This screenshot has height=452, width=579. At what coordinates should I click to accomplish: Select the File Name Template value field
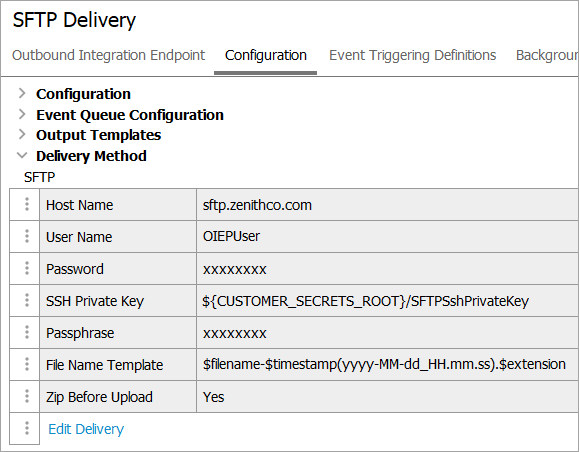point(387,364)
